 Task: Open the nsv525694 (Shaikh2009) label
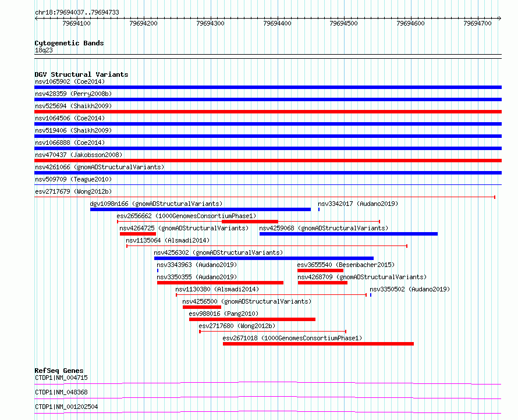click(x=73, y=106)
